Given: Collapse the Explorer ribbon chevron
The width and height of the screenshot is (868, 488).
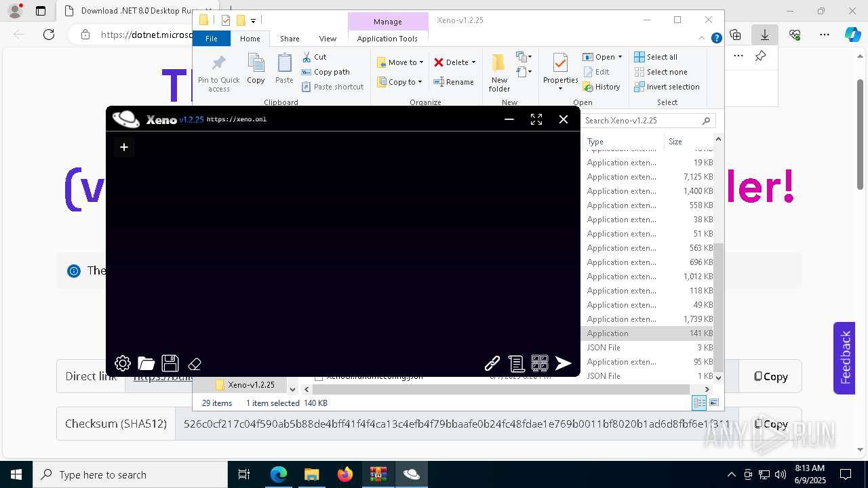Looking at the screenshot, I should (703, 39).
